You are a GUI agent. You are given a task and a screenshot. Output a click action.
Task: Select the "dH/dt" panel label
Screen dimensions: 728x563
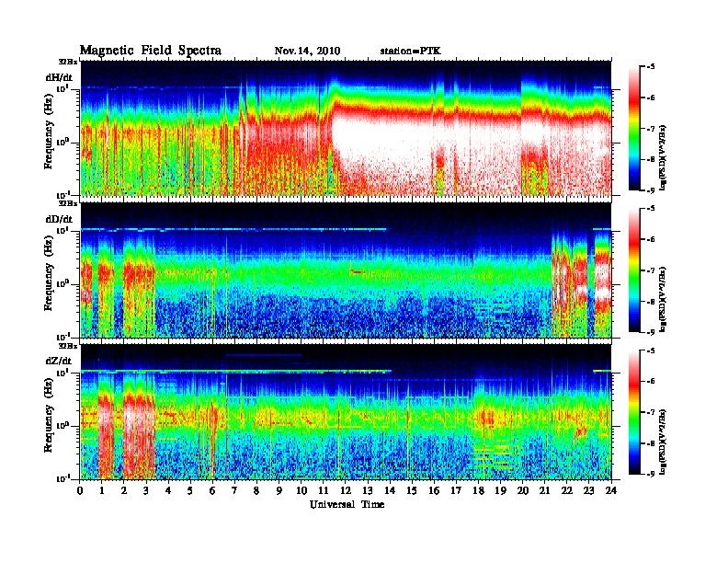59,77
